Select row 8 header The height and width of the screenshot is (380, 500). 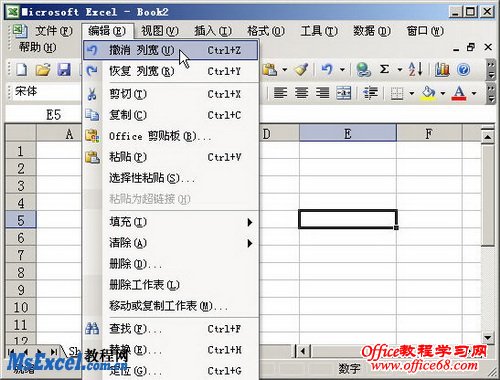coord(21,272)
